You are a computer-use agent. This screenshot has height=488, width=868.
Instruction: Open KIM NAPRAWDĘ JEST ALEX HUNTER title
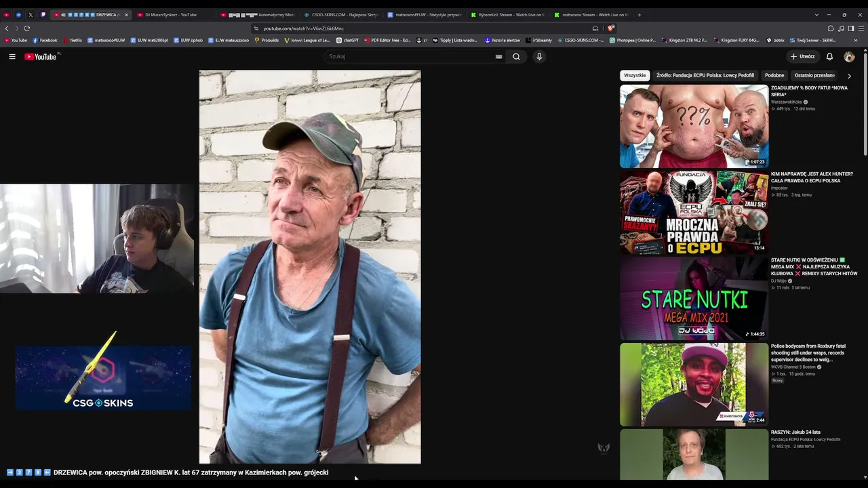(812, 178)
